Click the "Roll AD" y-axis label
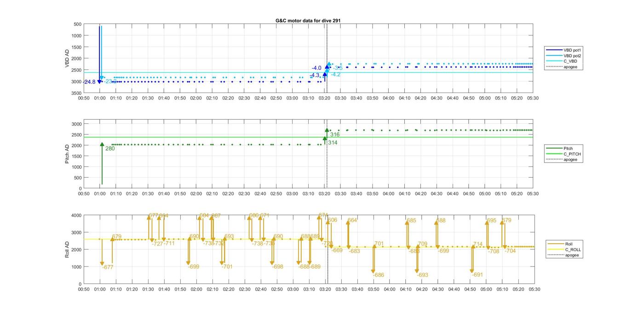Viewport: 644px width, 319px height. click(67, 249)
